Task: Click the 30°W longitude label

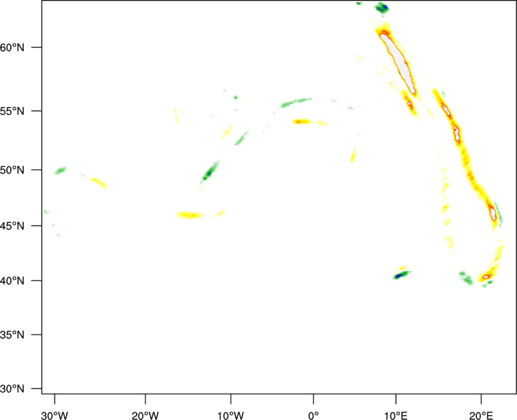Action: click(55, 415)
